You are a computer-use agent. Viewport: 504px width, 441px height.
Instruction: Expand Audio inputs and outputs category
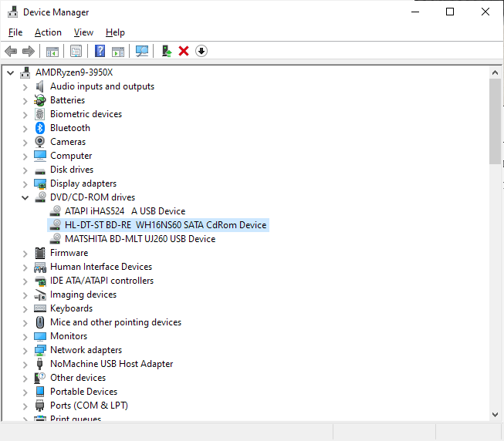point(25,87)
